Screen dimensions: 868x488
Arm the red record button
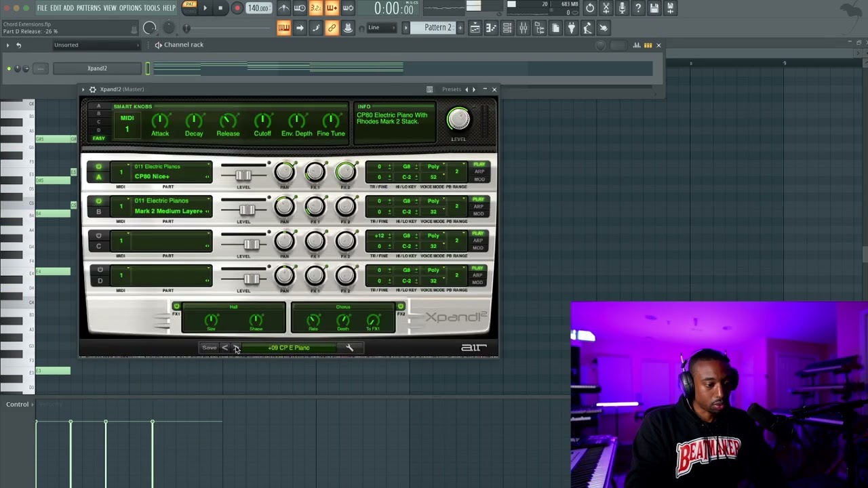click(x=237, y=8)
